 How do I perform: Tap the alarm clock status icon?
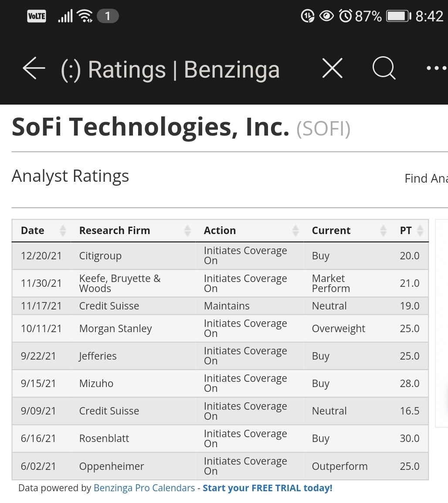coord(346,16)
